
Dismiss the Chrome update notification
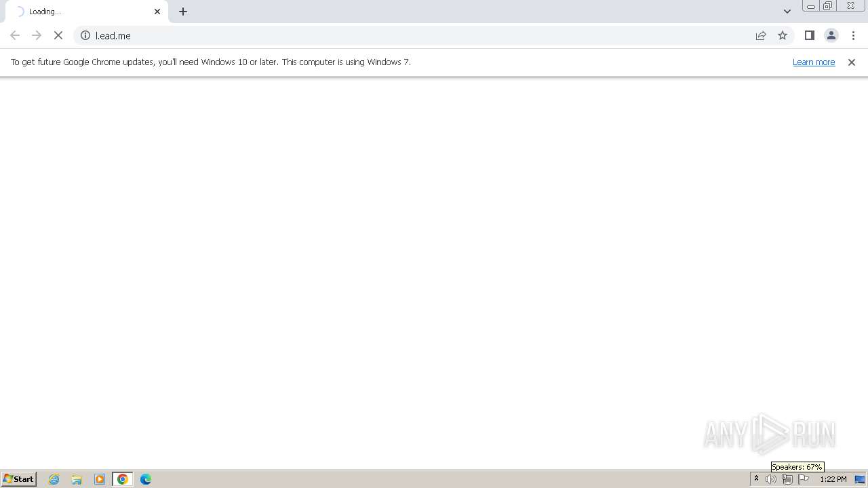(852, 62)
